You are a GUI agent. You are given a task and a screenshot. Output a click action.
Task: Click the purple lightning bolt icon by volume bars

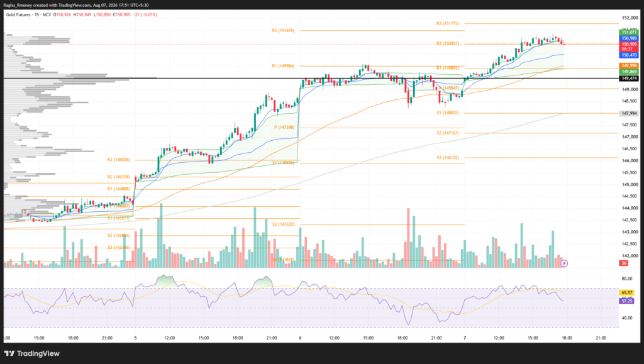coord(564,263)
